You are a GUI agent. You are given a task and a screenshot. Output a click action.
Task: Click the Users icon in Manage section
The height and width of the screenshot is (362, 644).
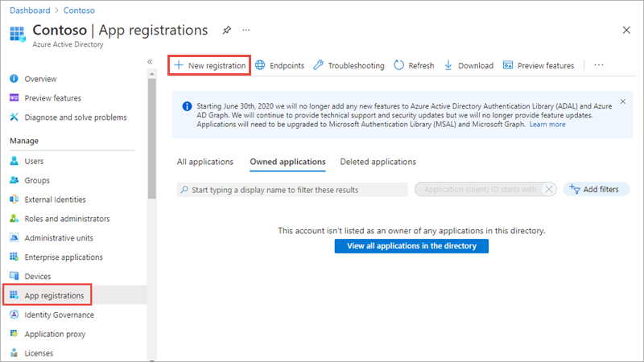point(14,161)
